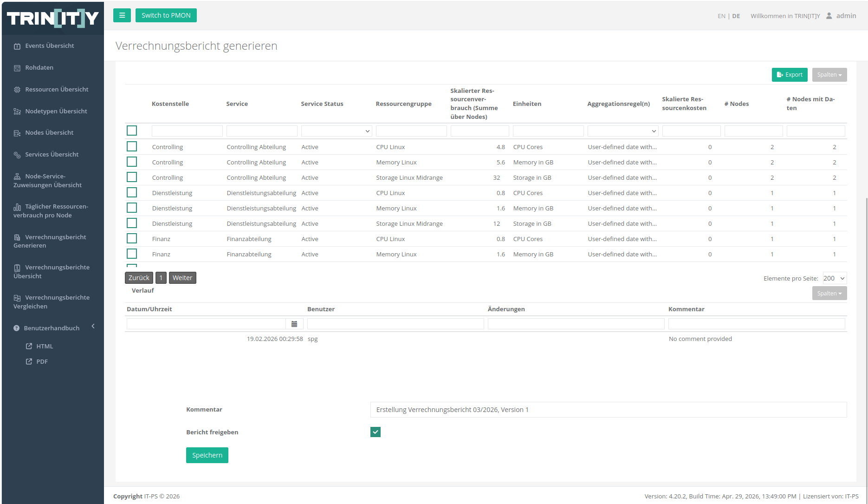Check the Controlling Memory Linux row checkbox
The width and height of the screenshot is (868, 504).
pyautogui.click(x=132, y=162)
